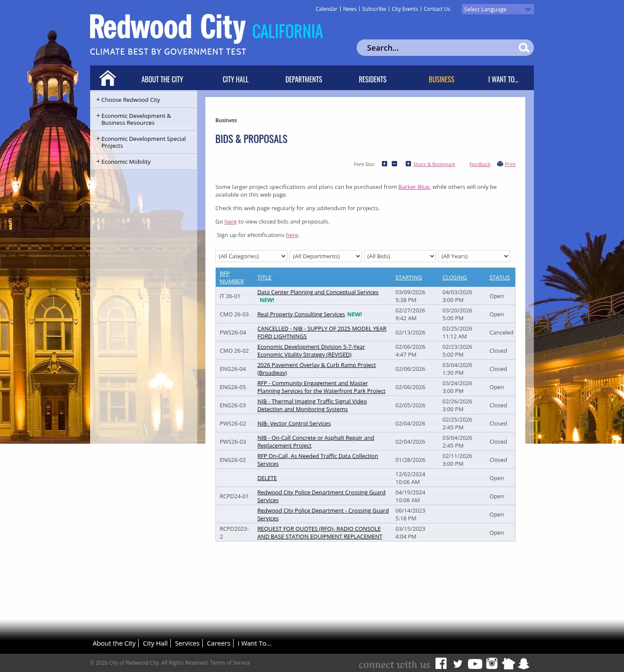Expand the Economic Mobility sidebar section
Screen dimensions: 624x672
coord(126,162)
